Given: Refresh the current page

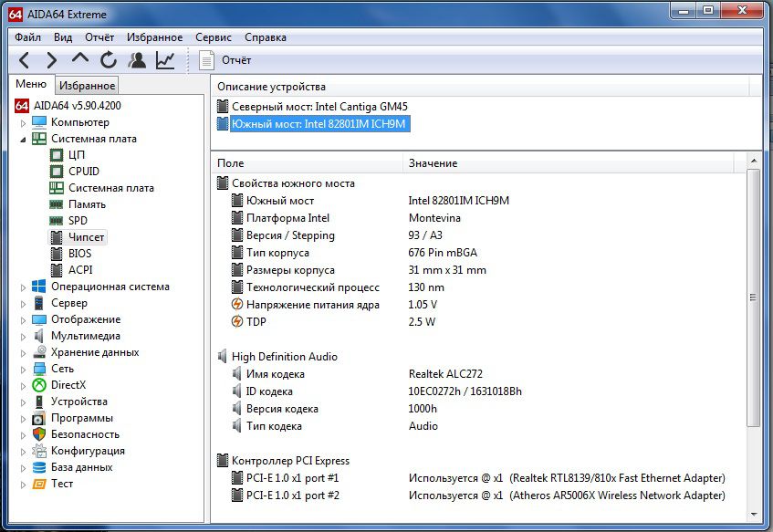Looking at the screenshot, I should (x=108, y=60).
